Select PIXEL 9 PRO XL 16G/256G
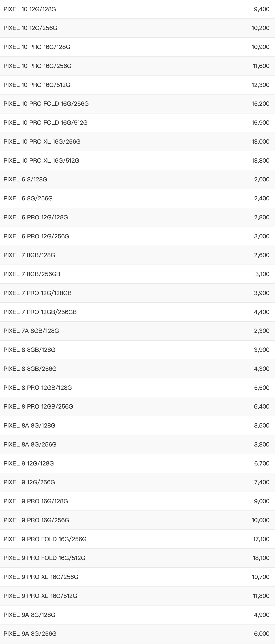Viewport: 275px width, 644px height. point(41,577)
